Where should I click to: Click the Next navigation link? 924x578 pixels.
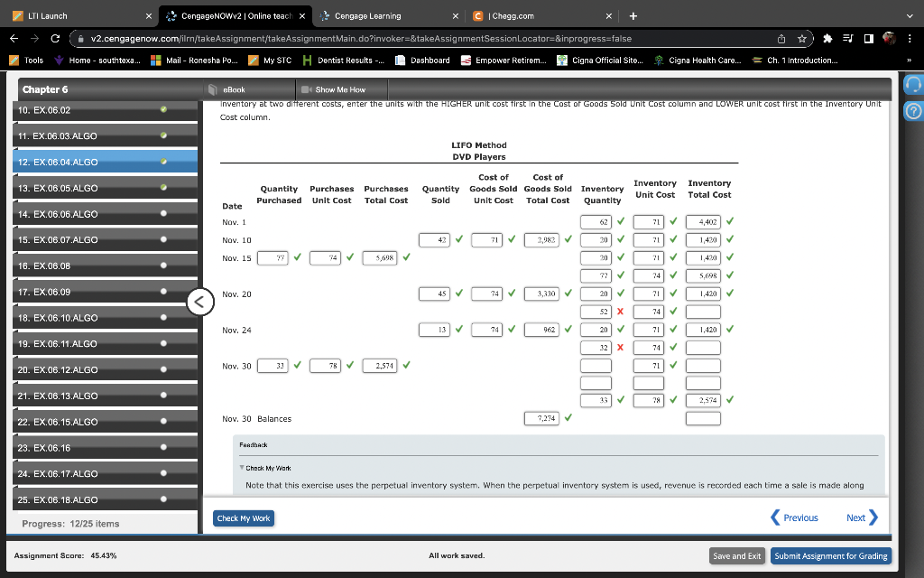pyautogui.click(x=855, y=517)
